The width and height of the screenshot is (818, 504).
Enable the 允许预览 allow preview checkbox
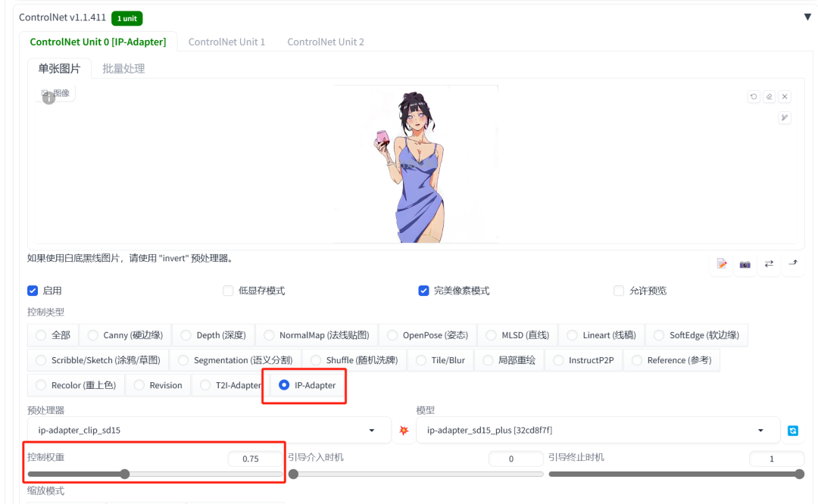pyautogui.click(x=619, y=291)
